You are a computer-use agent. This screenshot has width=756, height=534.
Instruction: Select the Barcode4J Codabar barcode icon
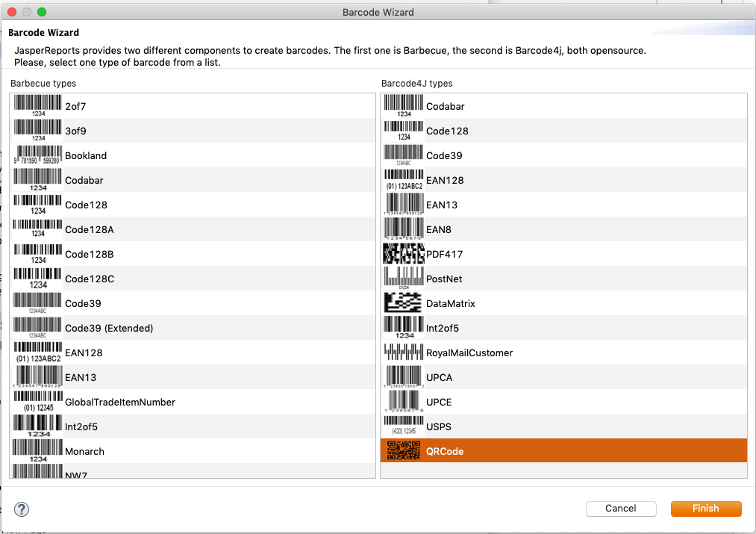click(404, 105)
